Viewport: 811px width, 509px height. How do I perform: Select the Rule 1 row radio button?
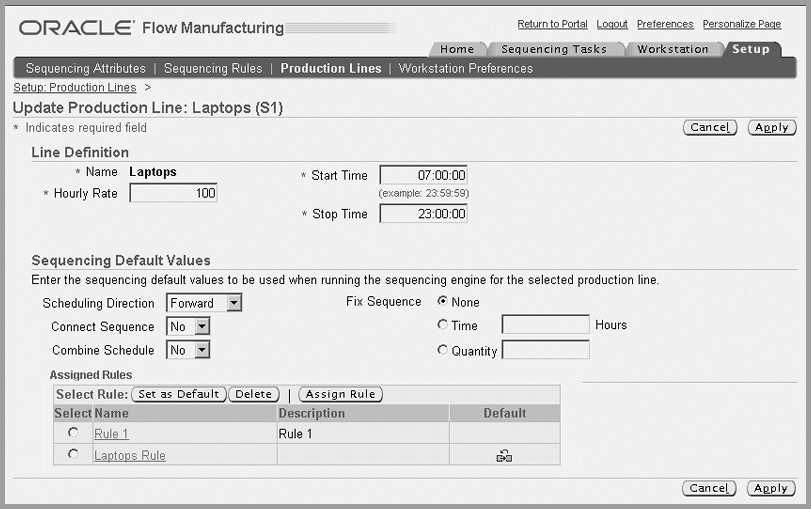[73, 432]
